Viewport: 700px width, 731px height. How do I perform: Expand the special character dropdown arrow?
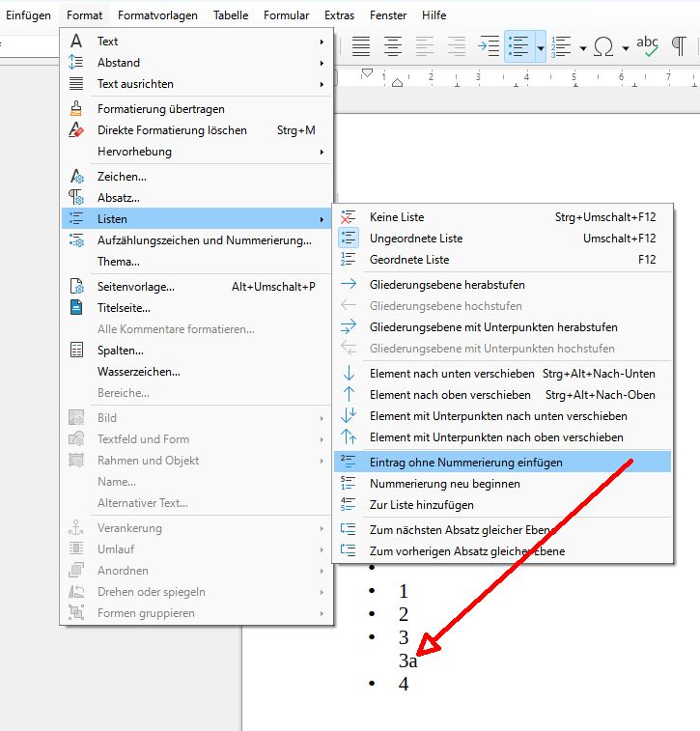click(626, 45)
